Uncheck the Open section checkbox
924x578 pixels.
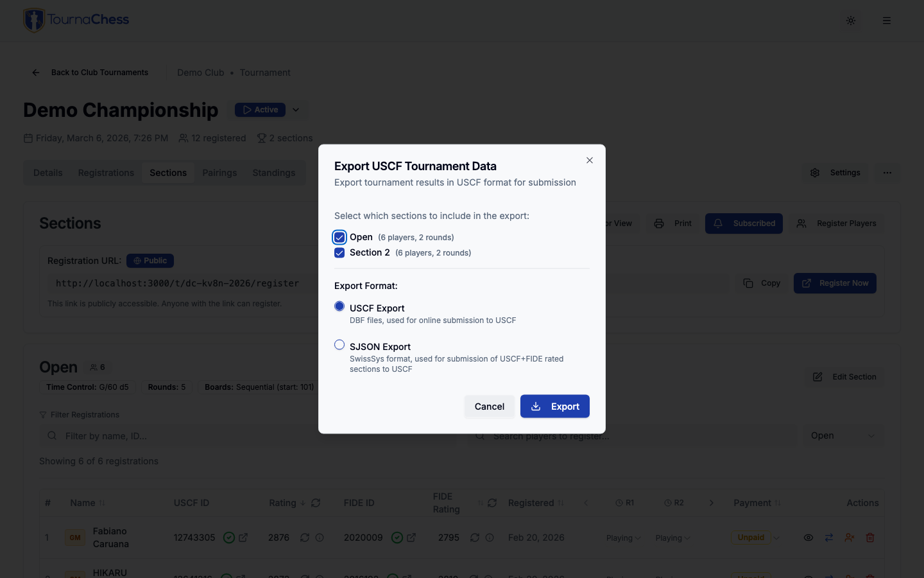pos(339,238)
